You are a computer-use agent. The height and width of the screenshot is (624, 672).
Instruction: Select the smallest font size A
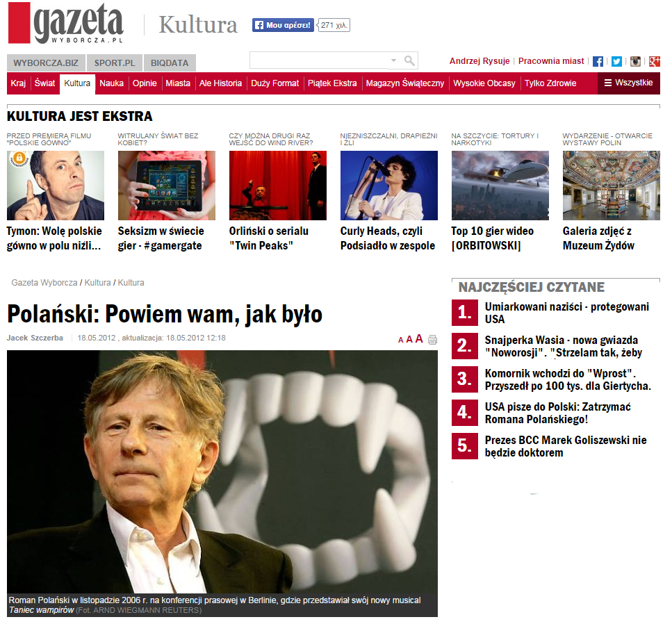pos(401,340)
